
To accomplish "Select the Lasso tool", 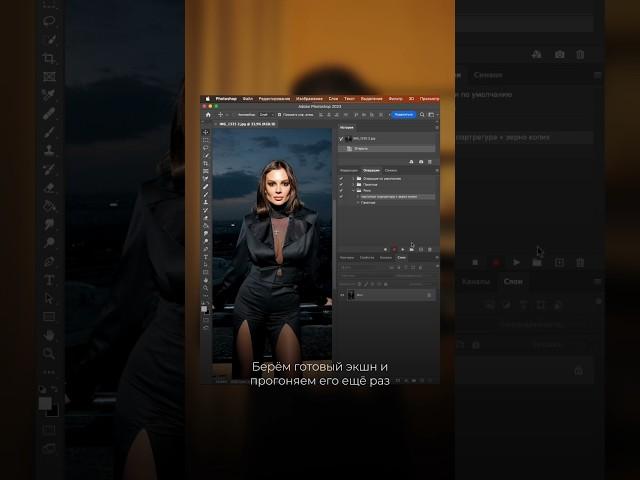I will coord(205,148).
